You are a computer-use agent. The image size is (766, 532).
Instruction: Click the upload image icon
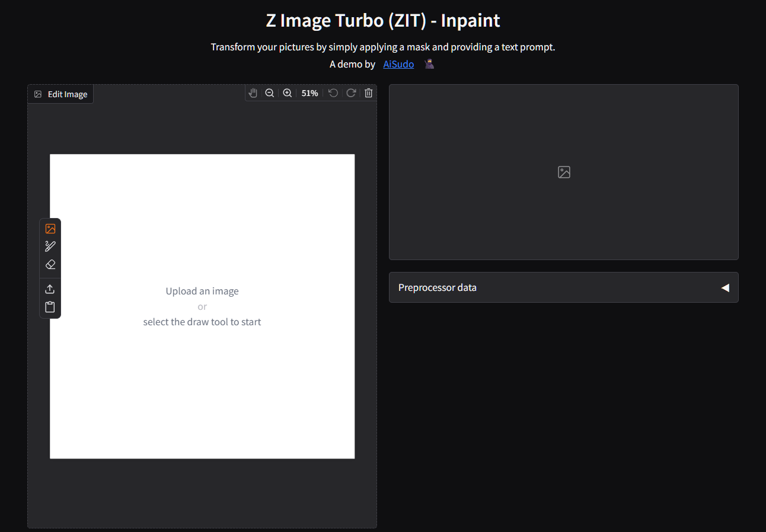[x=50, y=289]
